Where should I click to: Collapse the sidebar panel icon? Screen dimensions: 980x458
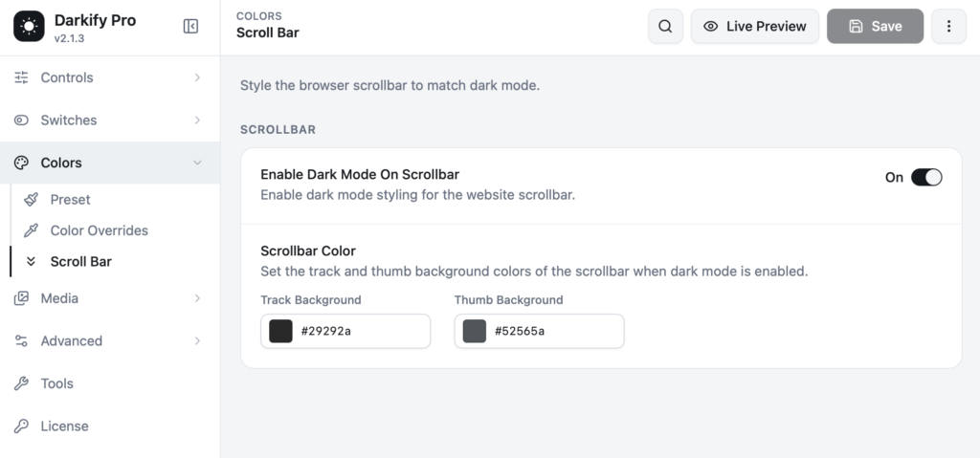[190, 26]
